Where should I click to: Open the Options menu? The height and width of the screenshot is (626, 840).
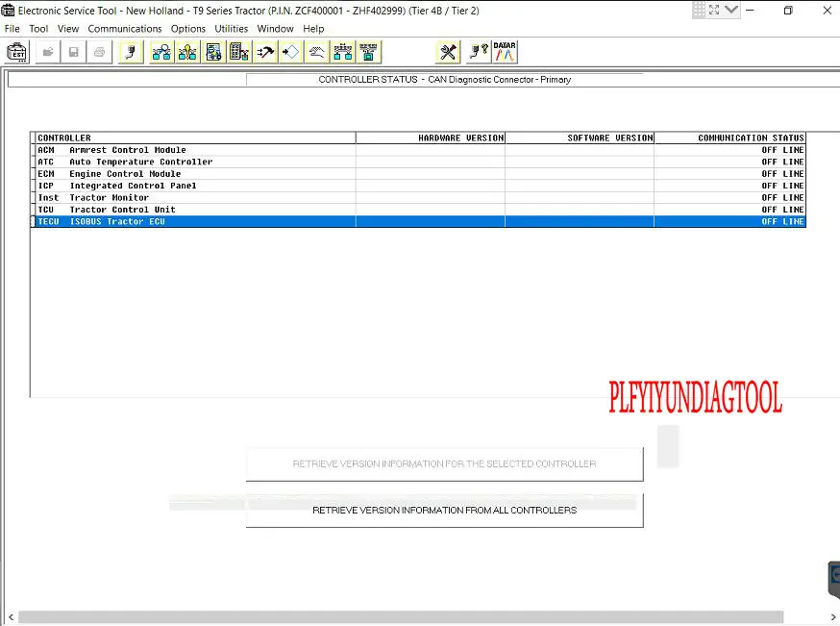click(x=188, y=29)
